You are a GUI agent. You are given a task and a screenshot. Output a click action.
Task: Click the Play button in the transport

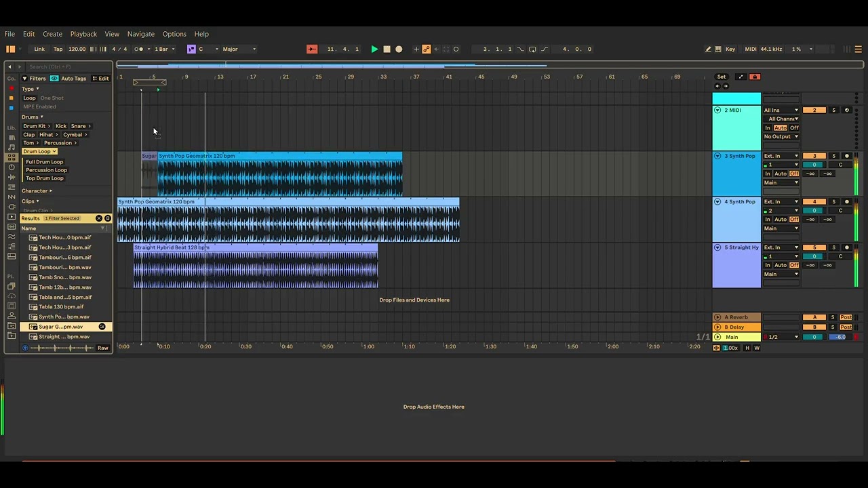374,49
